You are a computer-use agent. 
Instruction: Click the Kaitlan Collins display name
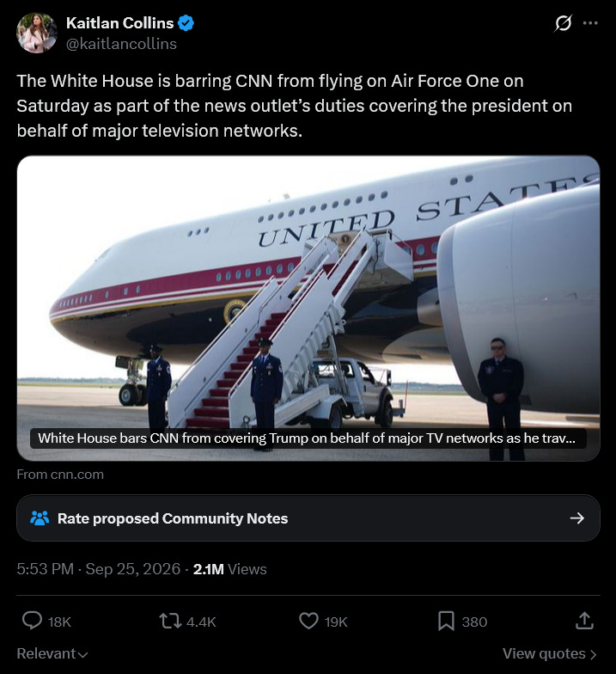coord(120,23)
